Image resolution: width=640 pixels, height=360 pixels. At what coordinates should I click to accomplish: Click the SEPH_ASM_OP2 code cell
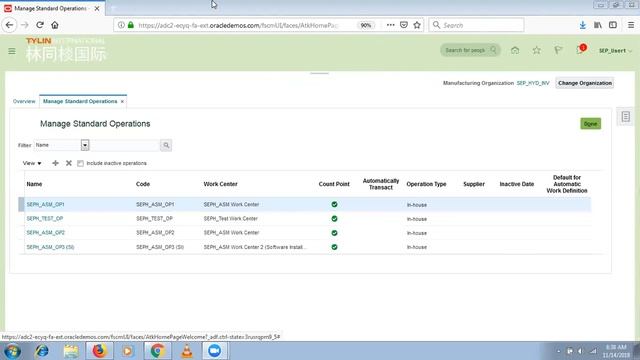coord(155,233)
